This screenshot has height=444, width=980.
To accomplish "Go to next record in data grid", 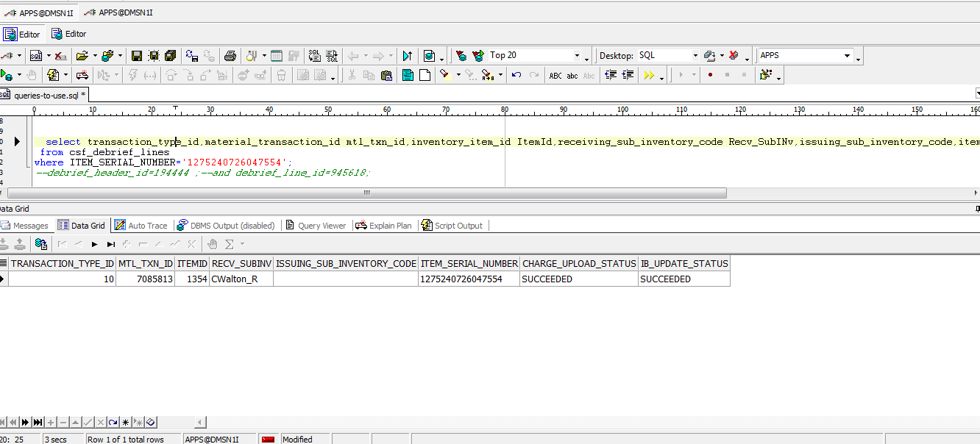I will point(94,244).
